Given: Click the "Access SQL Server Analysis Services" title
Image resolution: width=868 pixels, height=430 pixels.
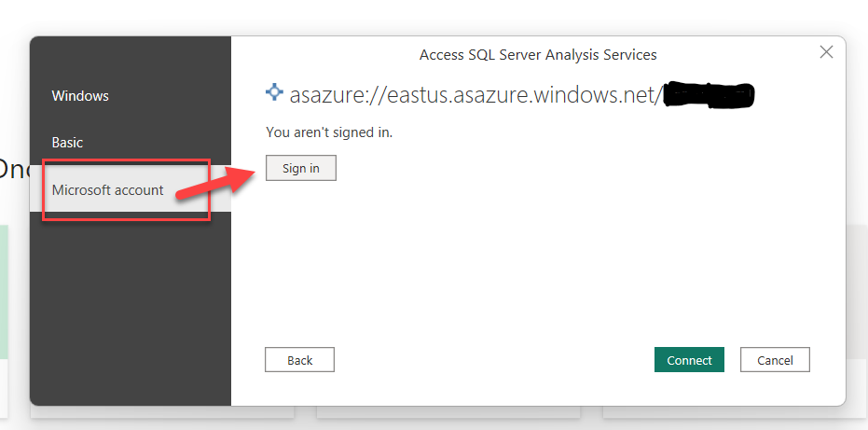Looking at the screenshot, I should coord(538,55).
